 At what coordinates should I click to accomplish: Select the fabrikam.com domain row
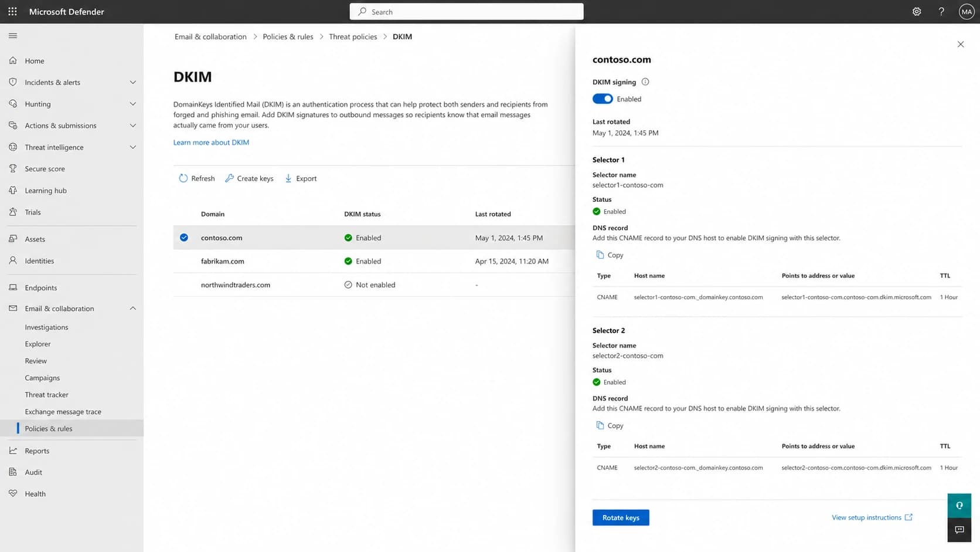[374, 261]
